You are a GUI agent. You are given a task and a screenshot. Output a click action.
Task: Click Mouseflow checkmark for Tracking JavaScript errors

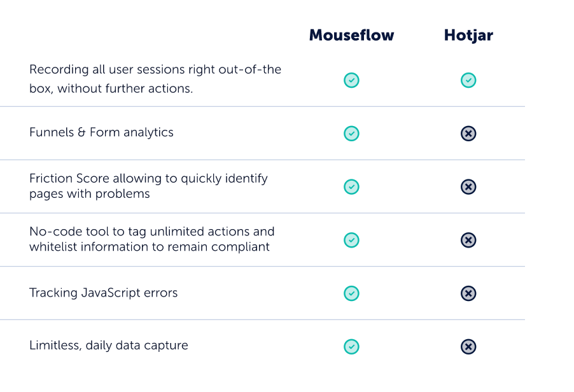click(x=351, y=293)
